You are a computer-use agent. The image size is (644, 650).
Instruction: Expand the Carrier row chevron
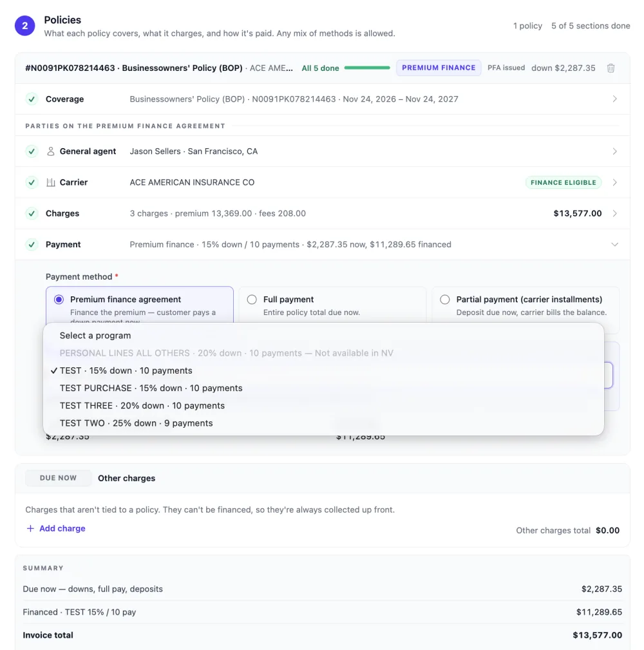614,182
